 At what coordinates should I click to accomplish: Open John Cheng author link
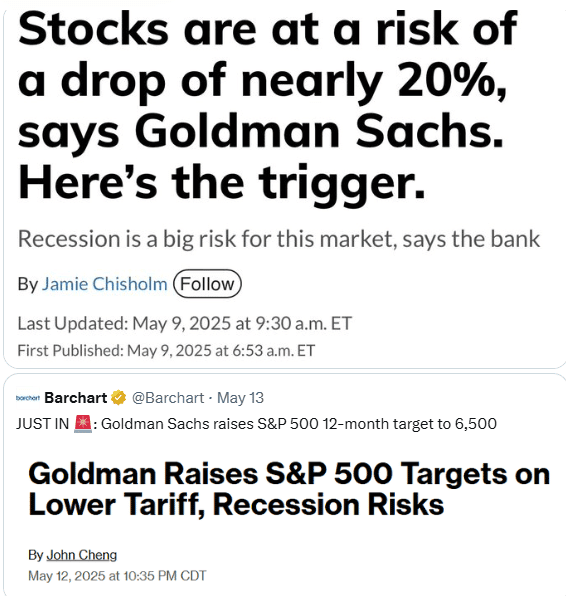81,555
